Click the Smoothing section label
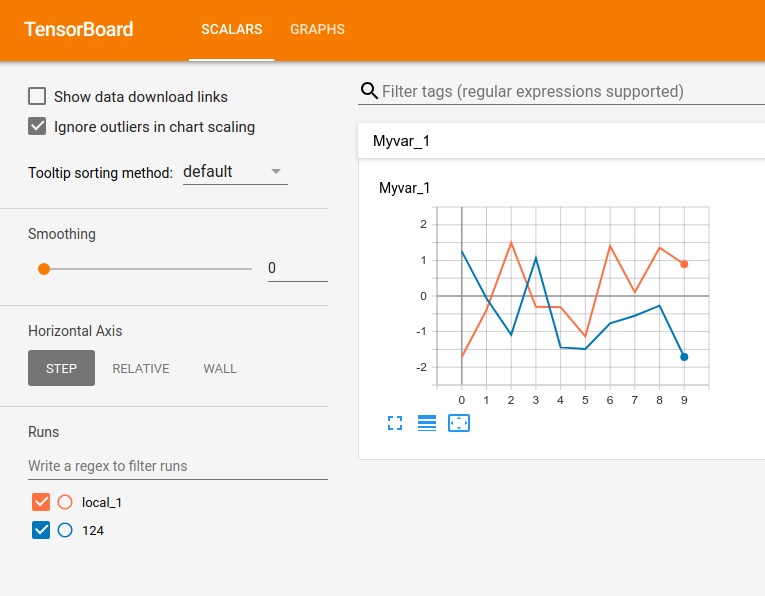This screenshot has width=765, height=596. (62, 234)
